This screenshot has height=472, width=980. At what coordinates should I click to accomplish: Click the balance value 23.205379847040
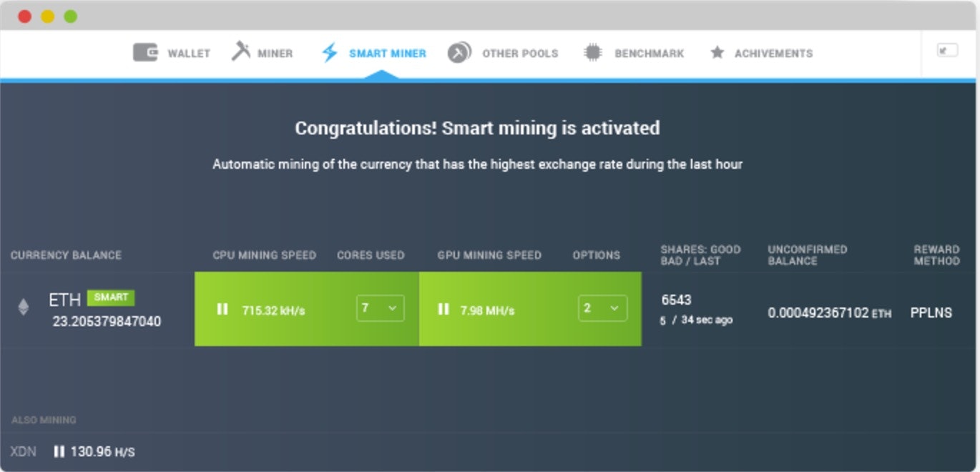(x=107, y=321)
